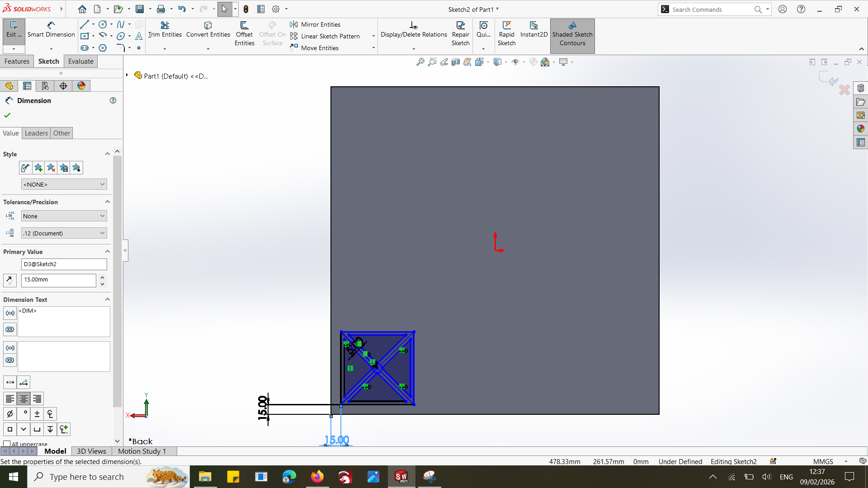Click the ConfigurationManager tab icon
The image size is (868, 488).
[45, 86]
